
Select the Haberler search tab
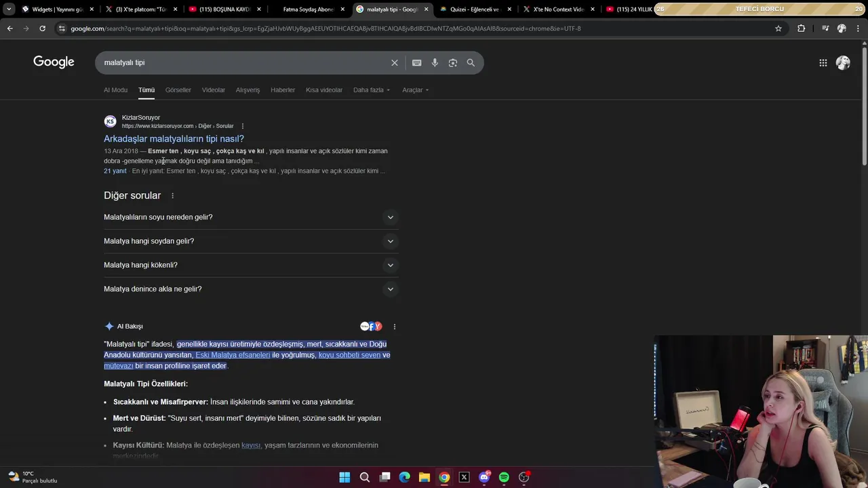point(283,90)
